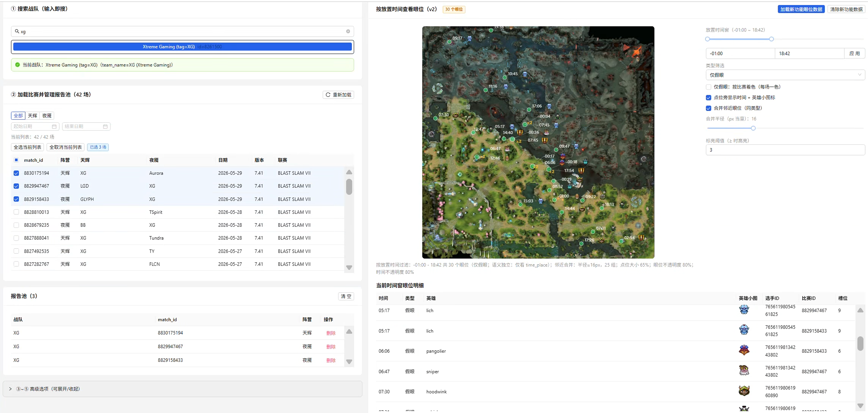This screenshot has width=868, height=413.
Task: Filter matches by 天辉 side
Action: pyautogui.click(x=32, y=116)
